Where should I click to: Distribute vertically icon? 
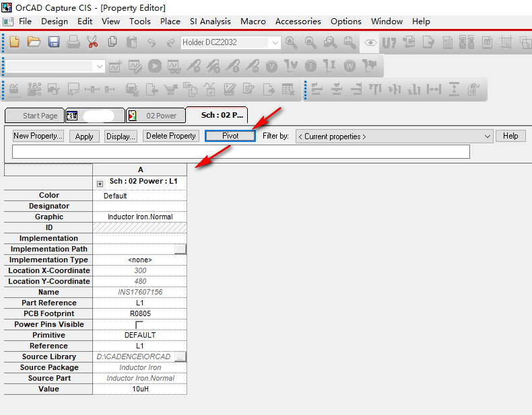click(x=454, y=89)
